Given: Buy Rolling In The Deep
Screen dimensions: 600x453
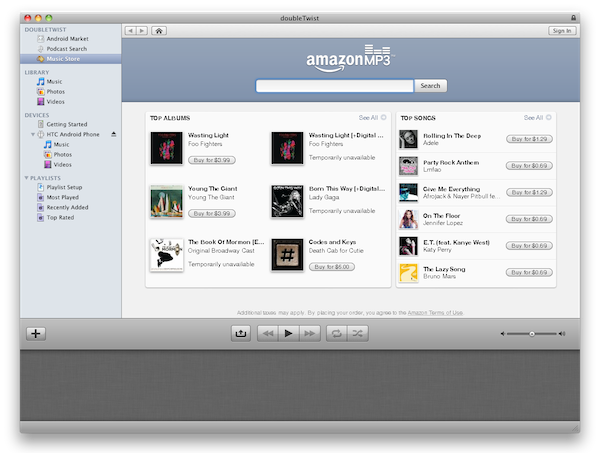Looking at the screenshot, I should (x=529, y=139).
